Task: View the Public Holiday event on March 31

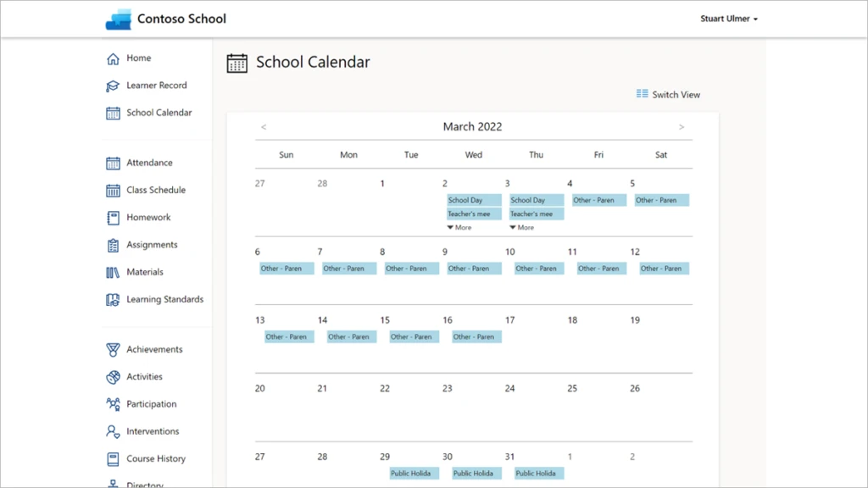Action: click(x=537, y=473)
